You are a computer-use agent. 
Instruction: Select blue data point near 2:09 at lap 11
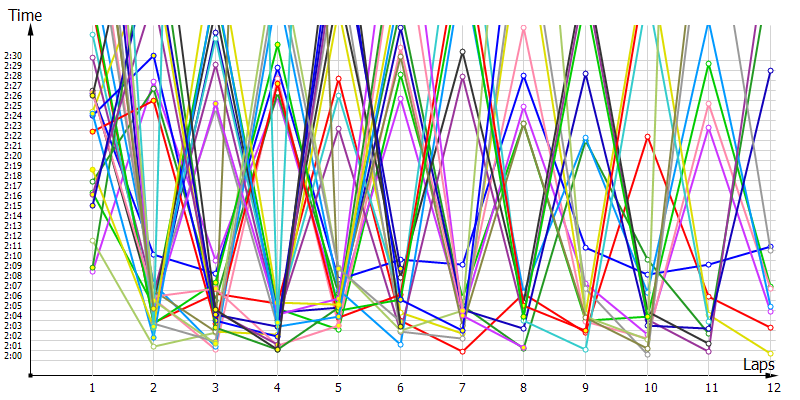tap(708, 265)
